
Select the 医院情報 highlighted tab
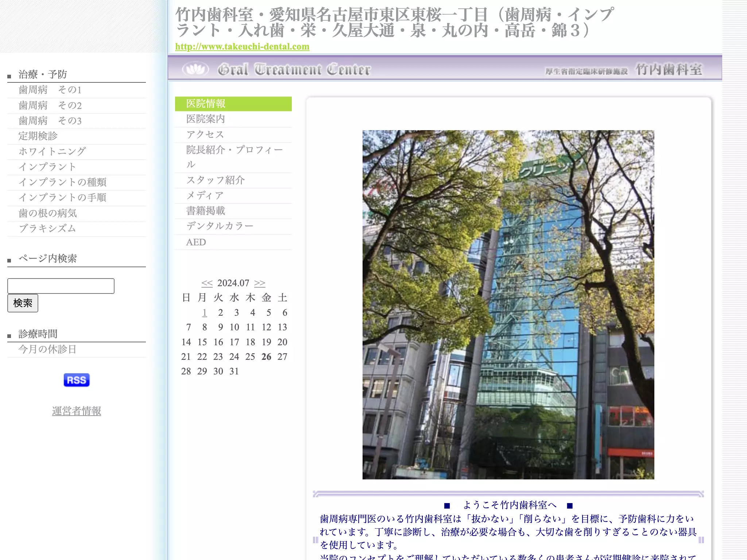pos(233,104)
